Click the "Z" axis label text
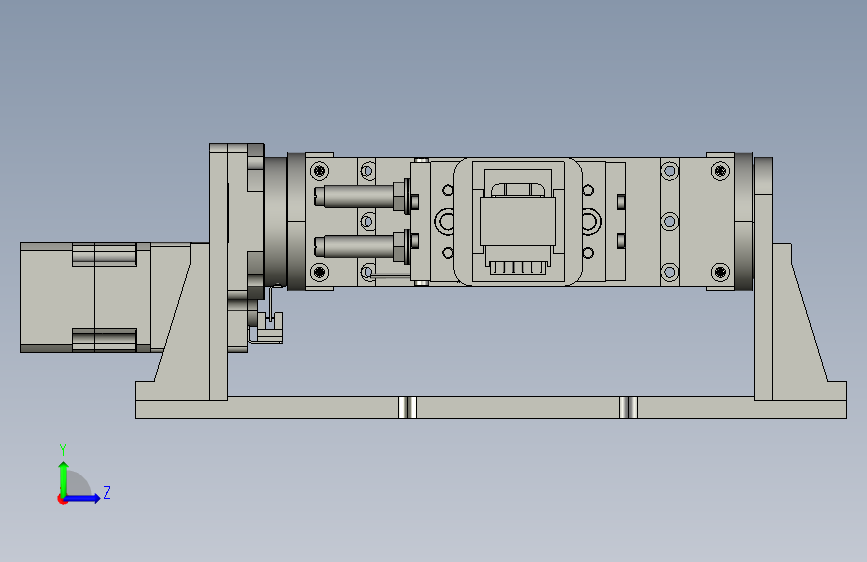The image size is (867, 562). pyautogui.click(x=107, y=492)
